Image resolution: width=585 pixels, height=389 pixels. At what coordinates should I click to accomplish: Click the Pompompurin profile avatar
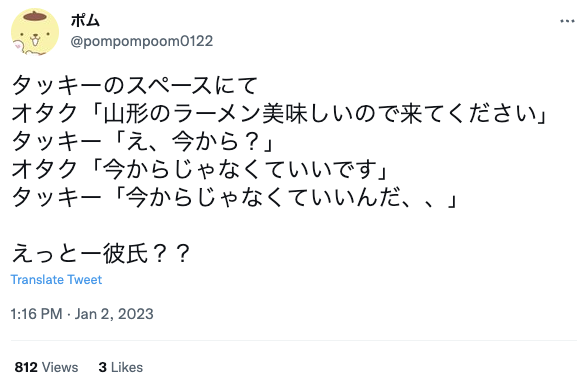coord(35,32)
